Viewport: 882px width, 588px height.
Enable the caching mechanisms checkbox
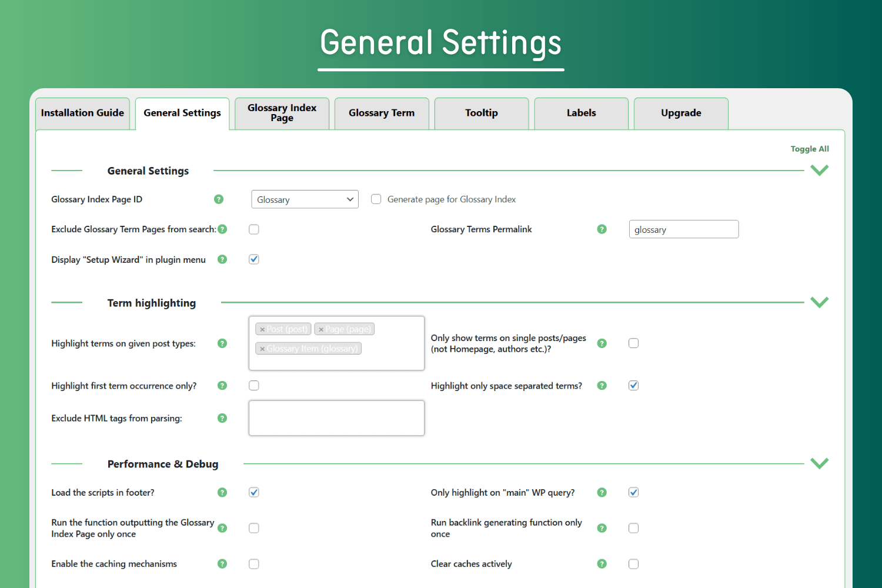[254, 564]
